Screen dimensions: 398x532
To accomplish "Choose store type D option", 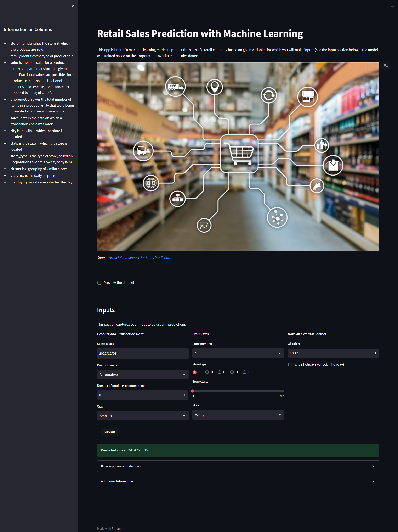I will (x=232, y=372).
